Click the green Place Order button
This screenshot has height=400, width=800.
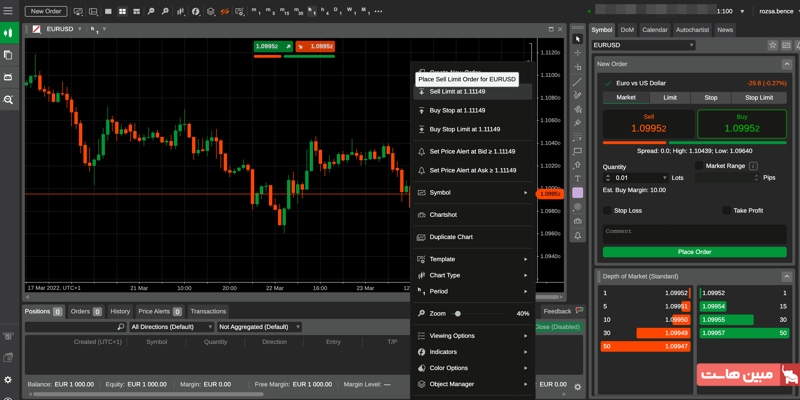coord(694,252)
